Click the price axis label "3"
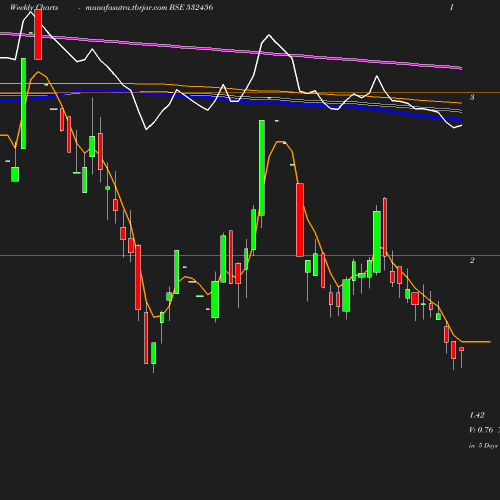500x500 pixels. (472, 97)
